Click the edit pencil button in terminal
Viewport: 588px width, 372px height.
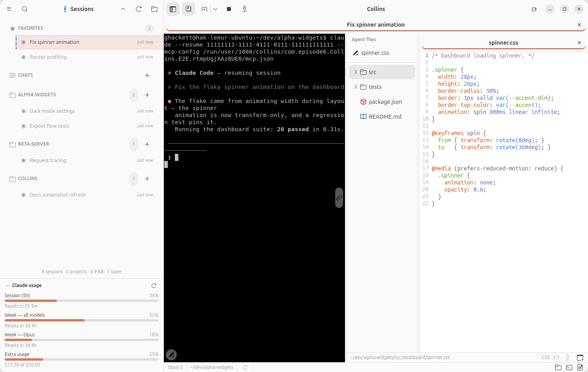[171, 355]
